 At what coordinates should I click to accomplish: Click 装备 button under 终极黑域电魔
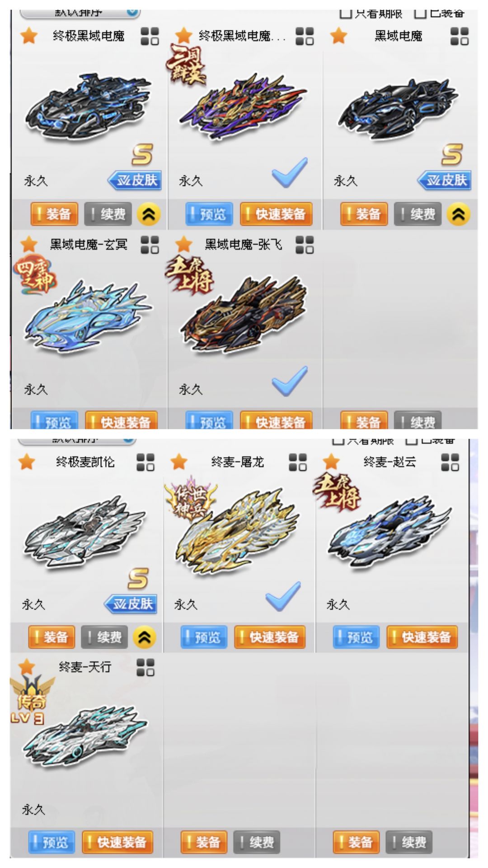tap(54, 214)
